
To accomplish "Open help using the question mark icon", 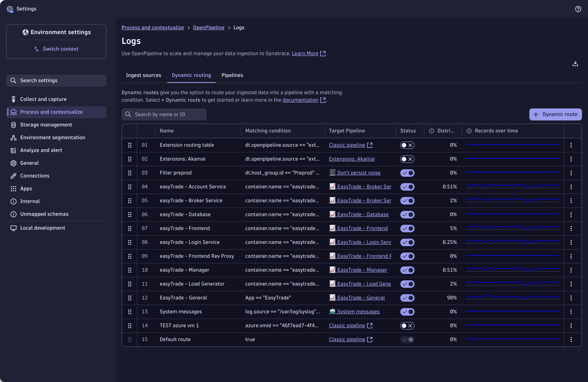I will [578, 9].
